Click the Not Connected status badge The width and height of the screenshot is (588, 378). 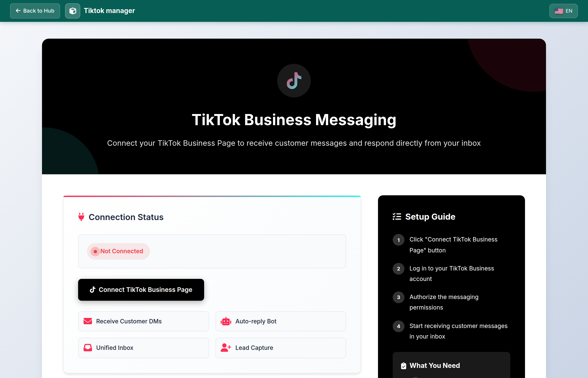pyautogui.click(x=118, y=251)
